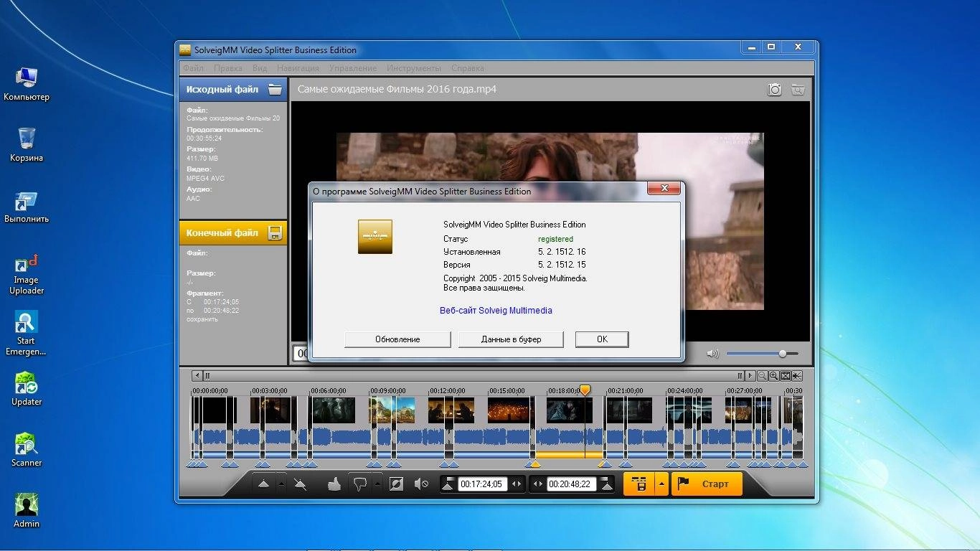
Task: Step the end time 00:20:48;22 arrows
Action: tap(538, 484)
